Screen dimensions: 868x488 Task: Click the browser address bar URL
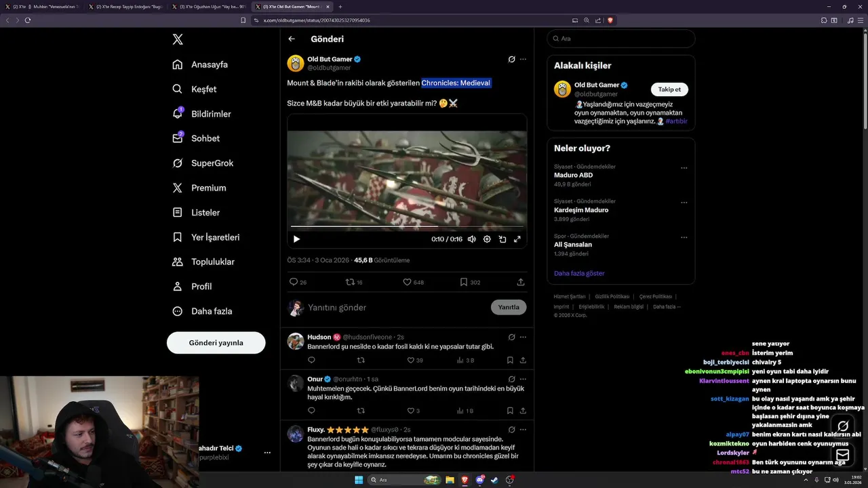click(x=317, y=20)
